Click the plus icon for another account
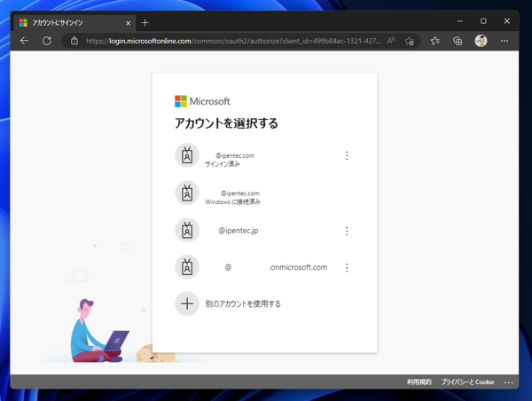This screenshot has width=532, height=401. click(x=187, y=303)
